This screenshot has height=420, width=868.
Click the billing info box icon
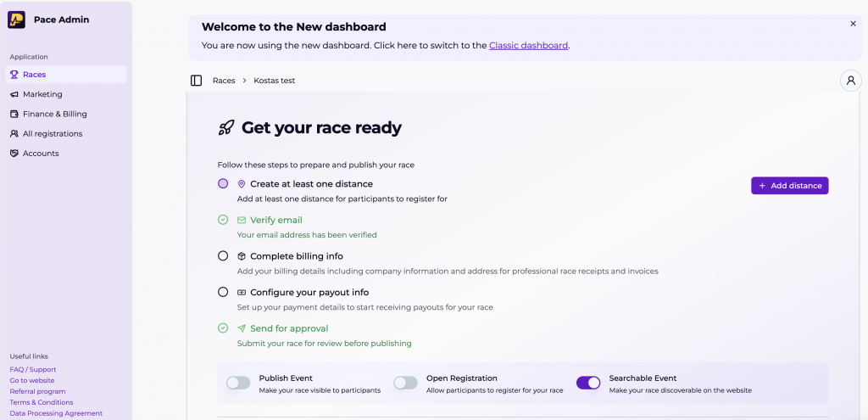point(242,256)
